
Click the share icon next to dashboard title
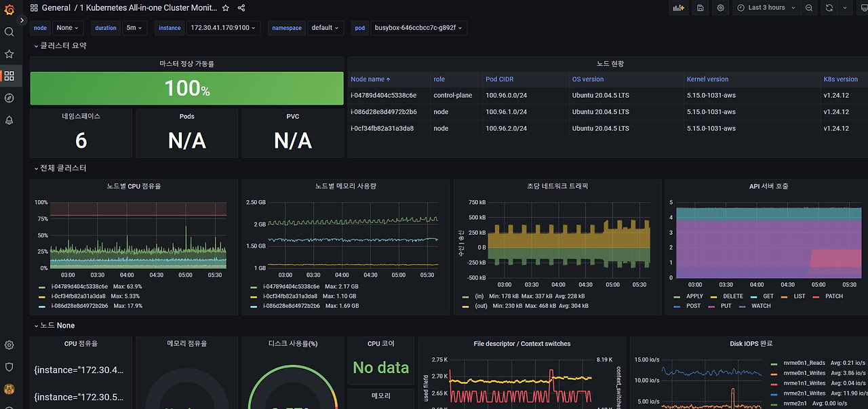pyautogui.click(x=241, y=7)
